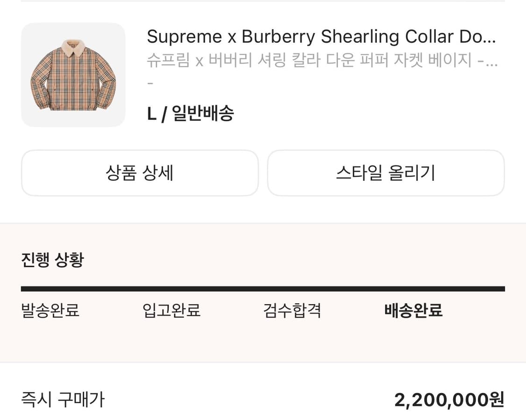Viewport: 526px width, 420px height.
Task: Select the 입고완료 progress step
Action: pos(171,311)
